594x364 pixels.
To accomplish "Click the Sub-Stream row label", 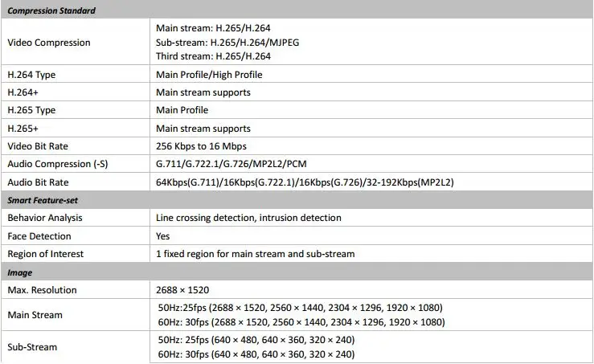I will tap(32, 347).
